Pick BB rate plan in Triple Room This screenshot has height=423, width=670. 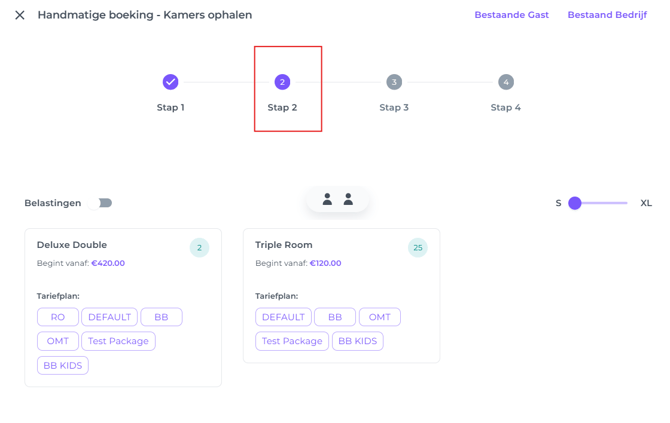click(x=335, y=317)
